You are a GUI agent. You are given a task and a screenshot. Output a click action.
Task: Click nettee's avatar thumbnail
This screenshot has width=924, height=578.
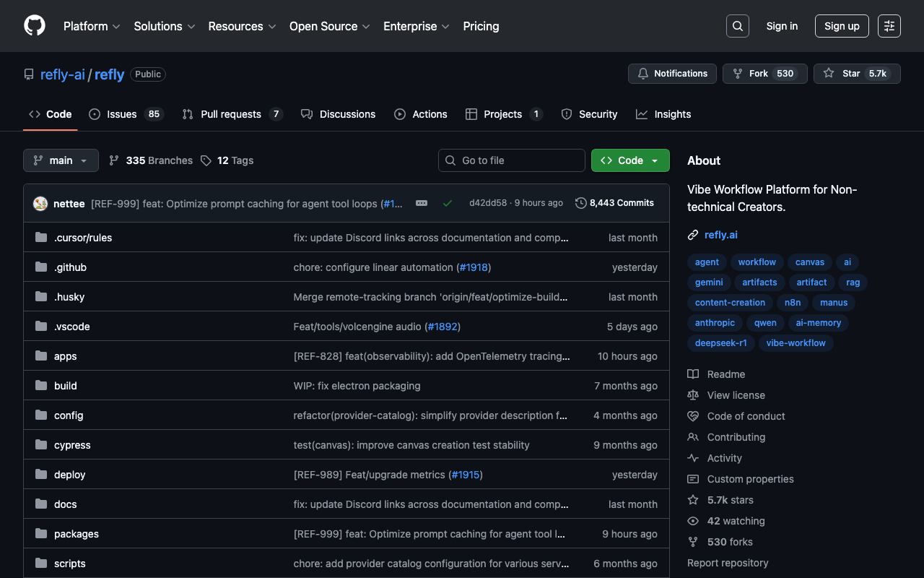coord(40,204)
